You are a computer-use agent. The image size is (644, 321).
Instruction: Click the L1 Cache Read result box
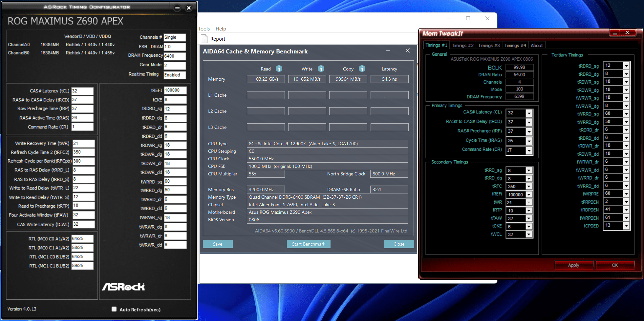266,95
